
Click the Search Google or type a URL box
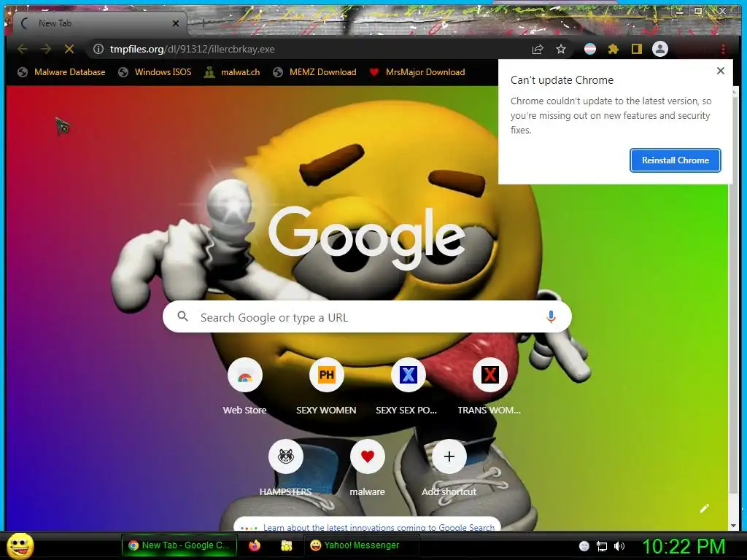click(367, 316)
